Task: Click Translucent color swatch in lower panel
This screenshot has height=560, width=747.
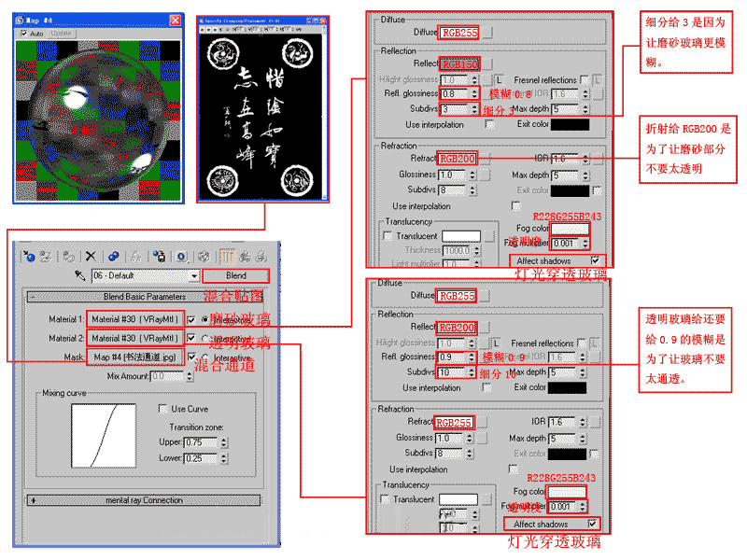Action: point(458,499)
